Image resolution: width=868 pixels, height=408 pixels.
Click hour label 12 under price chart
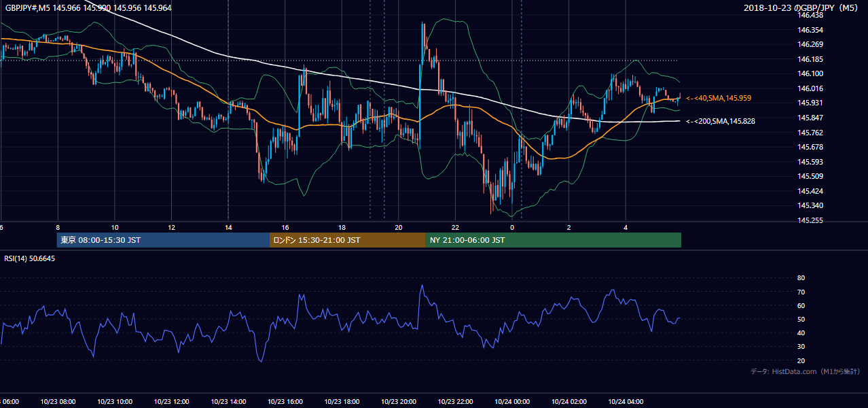click(x=171, y=228)
